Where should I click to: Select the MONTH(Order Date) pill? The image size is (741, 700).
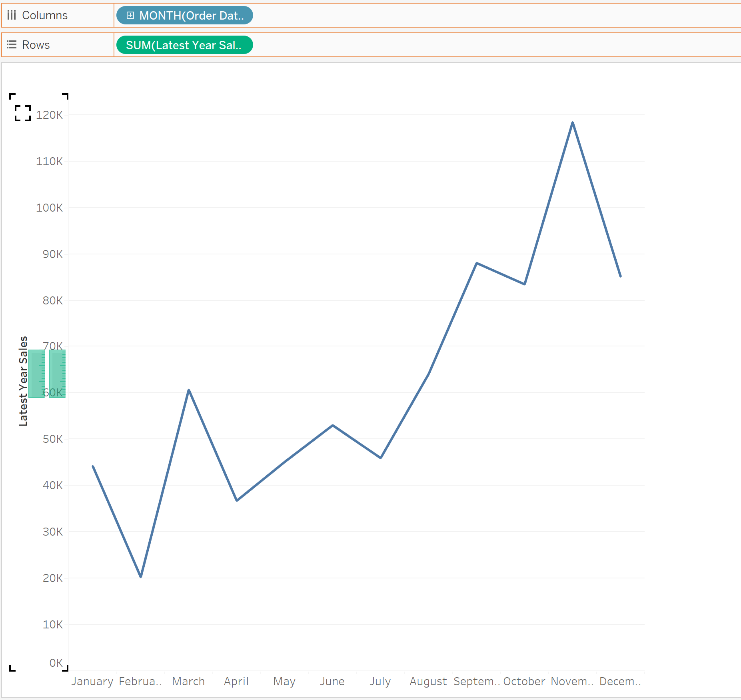click(x=191, y=15)
